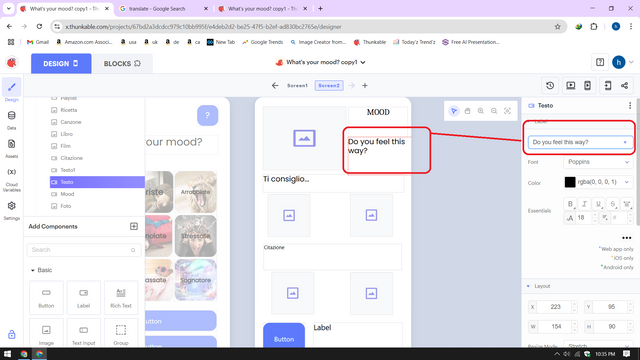640x360 pixels.
Task: Click the width W 154 field
Action: (555, 327)
